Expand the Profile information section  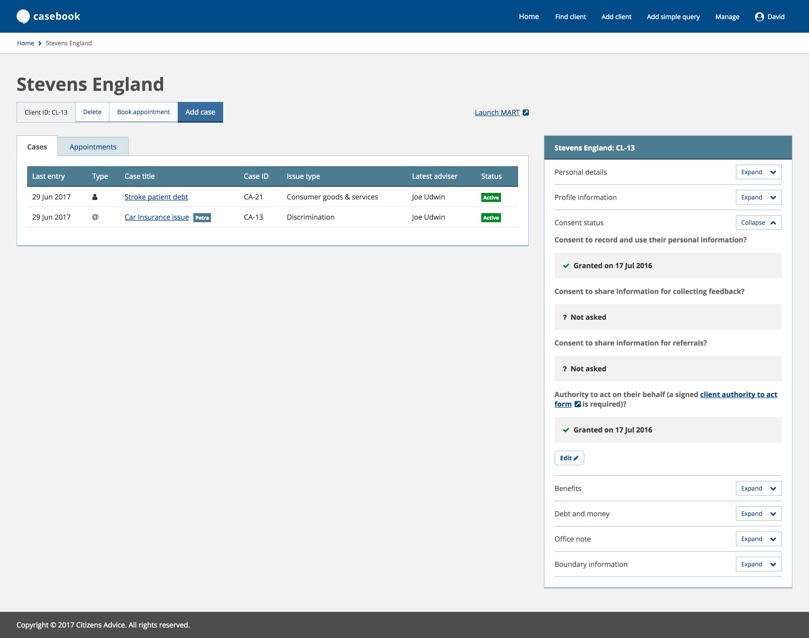pos(758,198)
